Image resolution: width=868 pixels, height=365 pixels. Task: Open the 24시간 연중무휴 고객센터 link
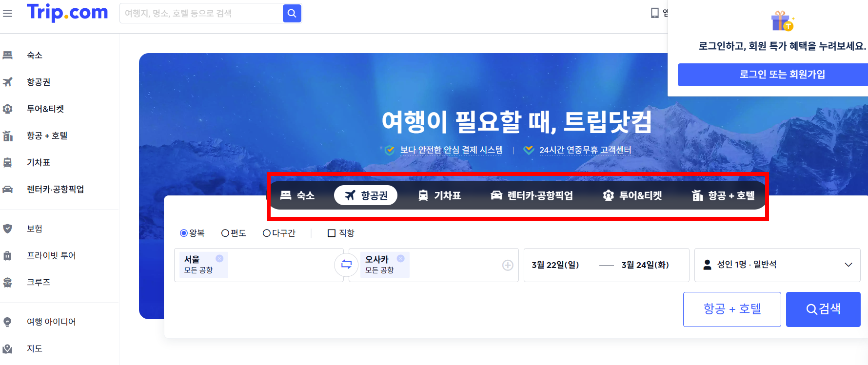pyautogui.click(x=585, y=150)
